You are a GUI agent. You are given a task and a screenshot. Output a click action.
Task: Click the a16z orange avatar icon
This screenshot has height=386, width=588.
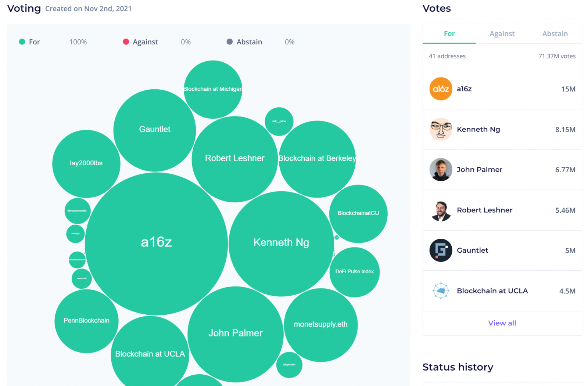[x=441, y=89]
